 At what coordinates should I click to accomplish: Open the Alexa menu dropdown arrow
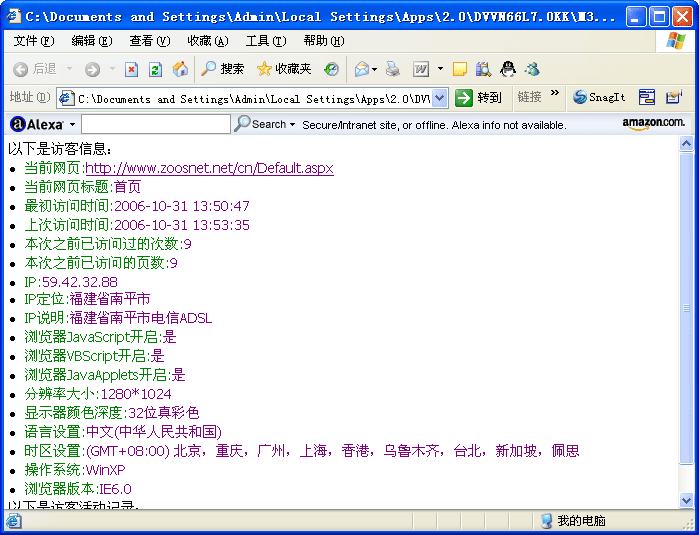tap(72, 124)
